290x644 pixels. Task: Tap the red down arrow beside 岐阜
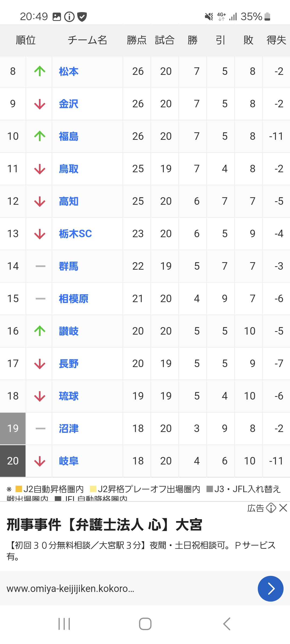(x=40, y=461)
